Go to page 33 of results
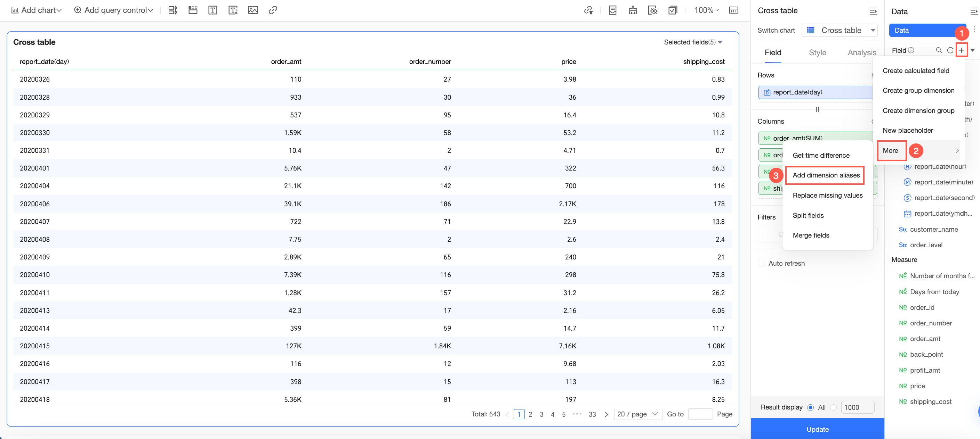Image resolution: width=980 pixels, height=439 pixels. pos(592,414)
